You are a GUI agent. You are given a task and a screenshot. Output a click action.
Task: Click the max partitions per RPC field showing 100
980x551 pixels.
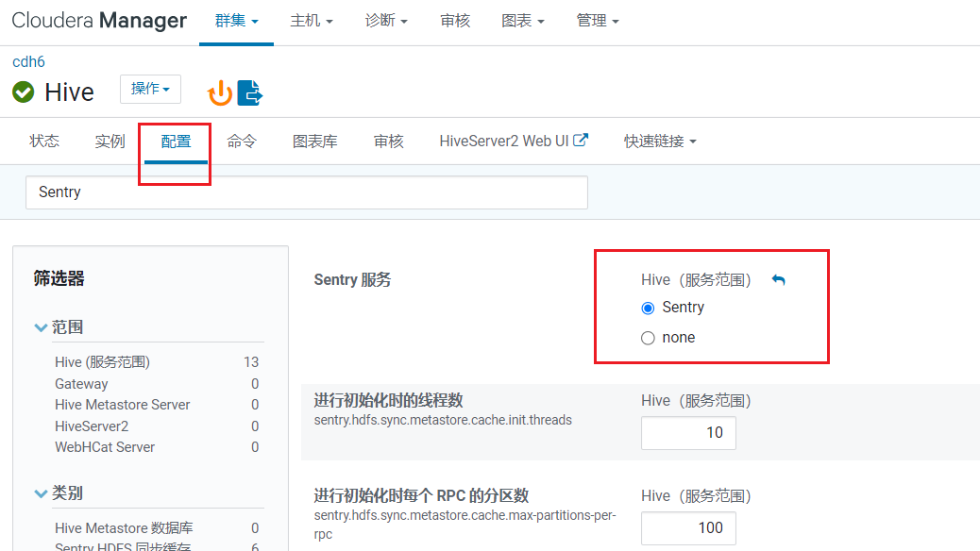click(688, 528)
